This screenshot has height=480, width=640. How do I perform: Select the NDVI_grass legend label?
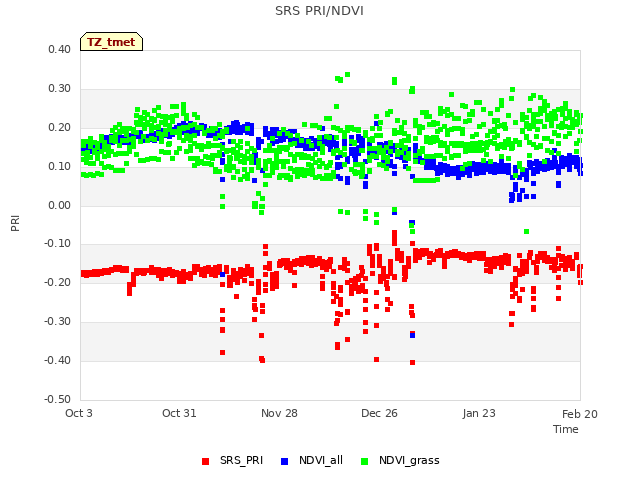[x=409, y=460]
